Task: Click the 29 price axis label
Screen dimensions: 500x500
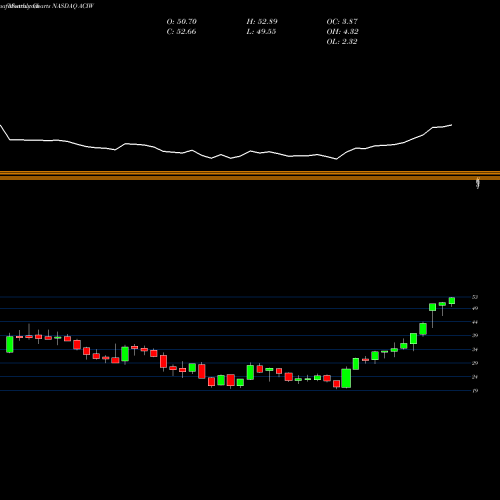Action: pos(475,363)
